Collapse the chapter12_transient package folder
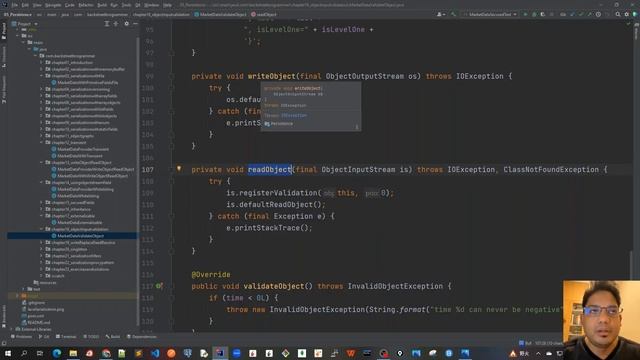This screenshot has width=640, height=360. [x=42, y=142]
